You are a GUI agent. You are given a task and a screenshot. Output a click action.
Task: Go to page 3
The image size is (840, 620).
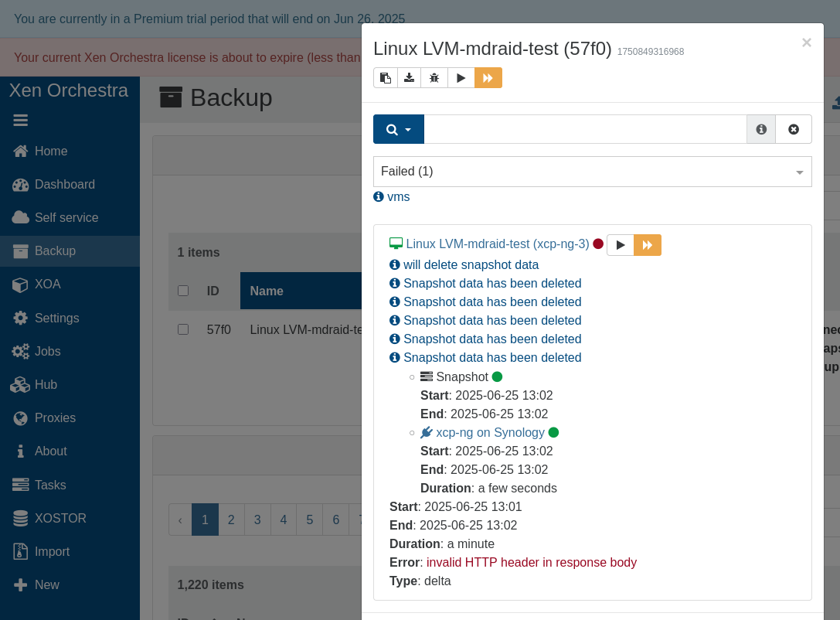(257, 520)
